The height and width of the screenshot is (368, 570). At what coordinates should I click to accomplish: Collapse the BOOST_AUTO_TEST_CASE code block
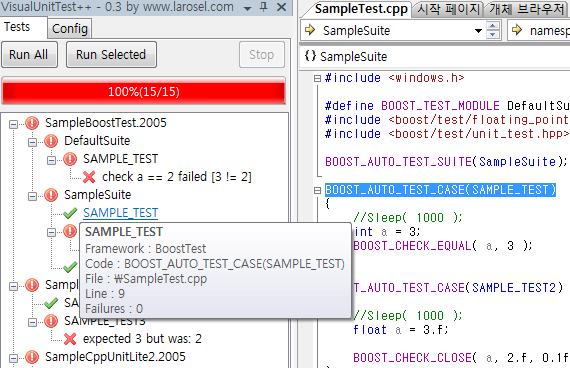click(317, 190)
